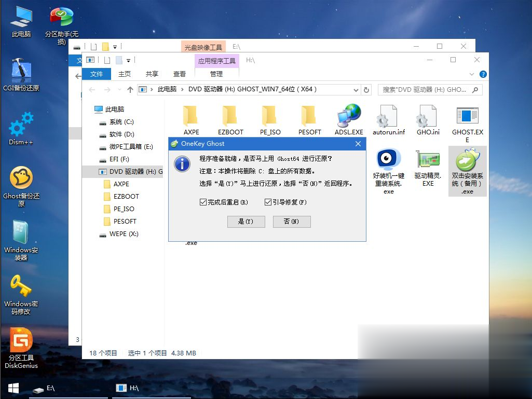Open Ghost备份还原 desktop icon
This screenshot has height=399, width=532.
[x=21, y=186]
